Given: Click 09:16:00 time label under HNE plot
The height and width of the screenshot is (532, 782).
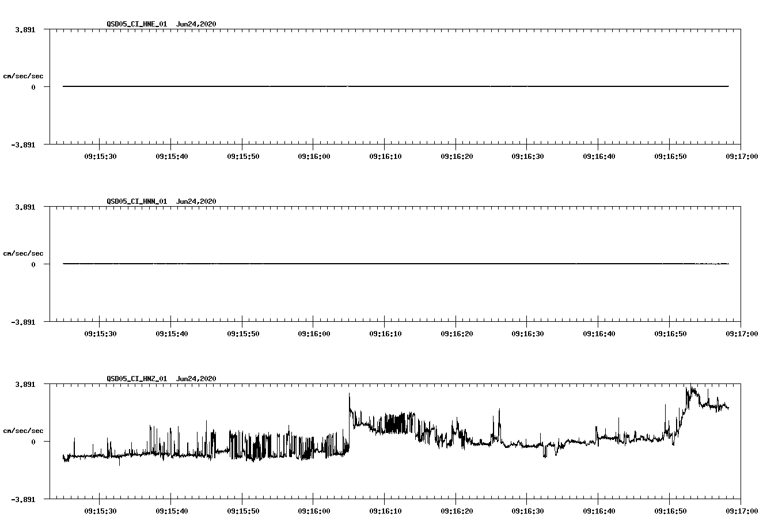Looking at the screenshot, I should pos(314,157).
